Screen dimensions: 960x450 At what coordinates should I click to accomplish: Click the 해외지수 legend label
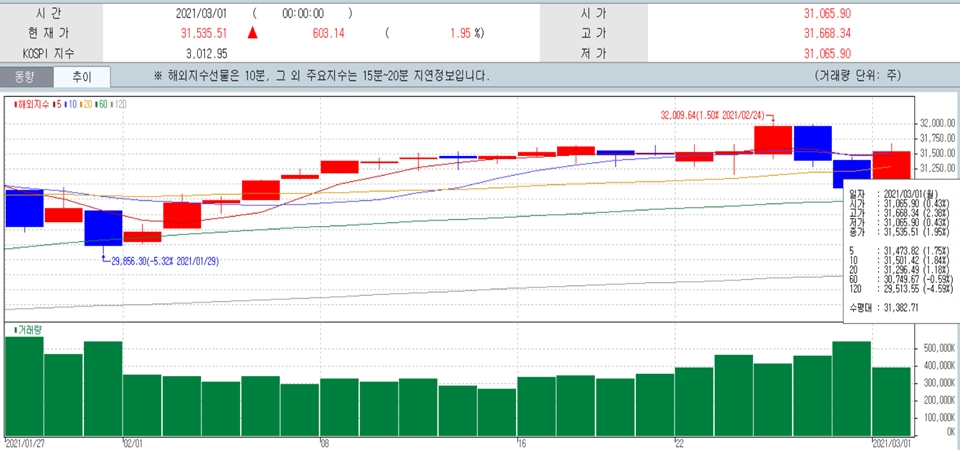point(34,104)
